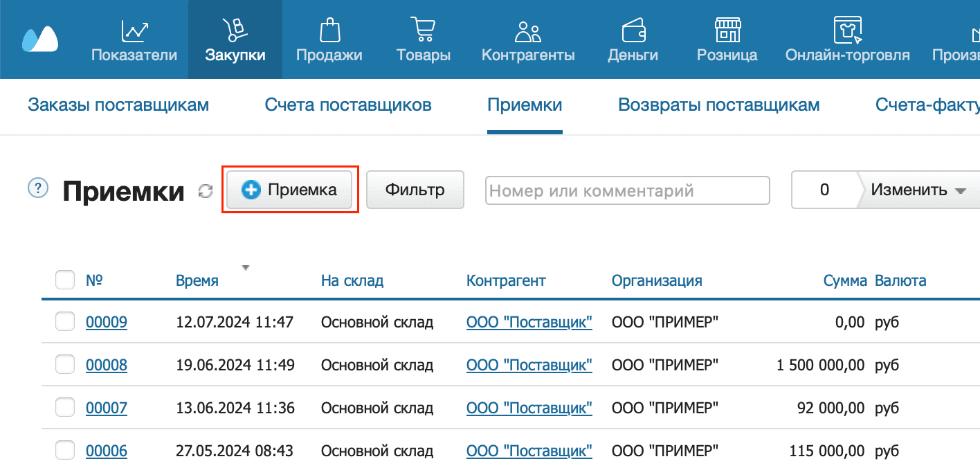980x468 pixels.
Task: Navigate to Контрагенты via its icon
Action: [528, 38]
